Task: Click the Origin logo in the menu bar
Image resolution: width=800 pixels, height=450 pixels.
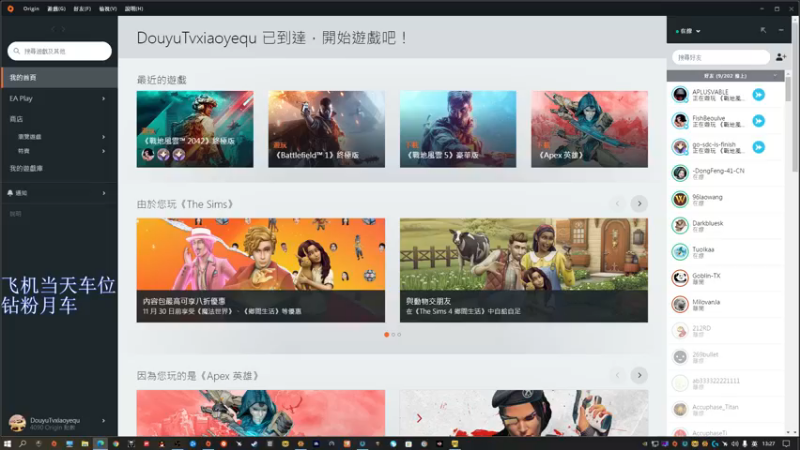Action: 10,9
